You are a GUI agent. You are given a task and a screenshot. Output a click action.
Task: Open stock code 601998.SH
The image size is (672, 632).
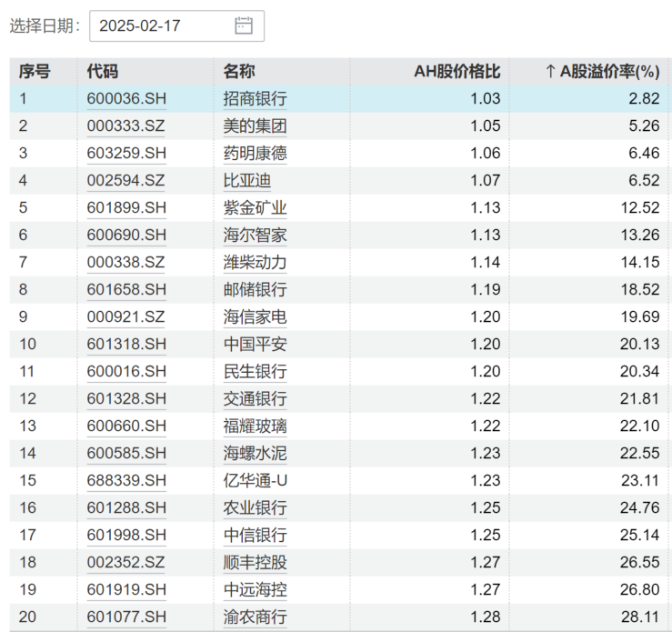[x=126, y=536]
